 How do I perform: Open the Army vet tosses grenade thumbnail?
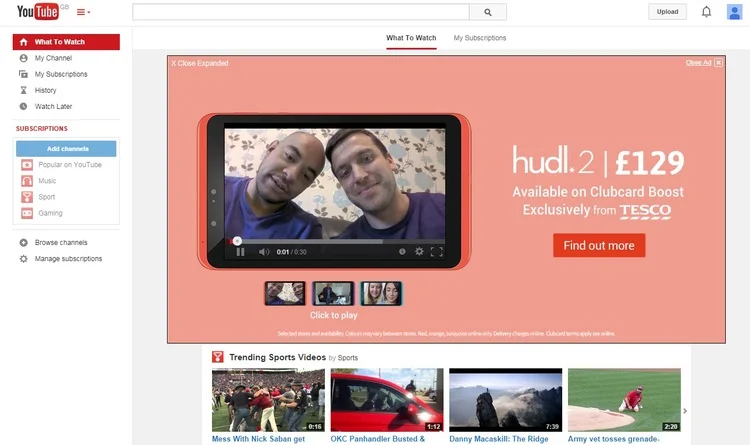(624, 400)
